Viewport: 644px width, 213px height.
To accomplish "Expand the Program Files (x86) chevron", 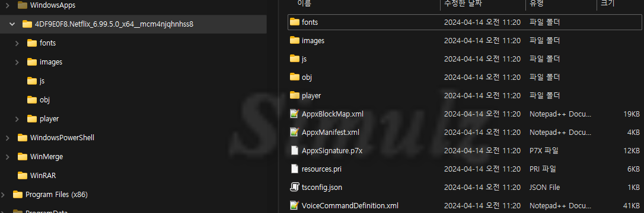I will (3, 194).
